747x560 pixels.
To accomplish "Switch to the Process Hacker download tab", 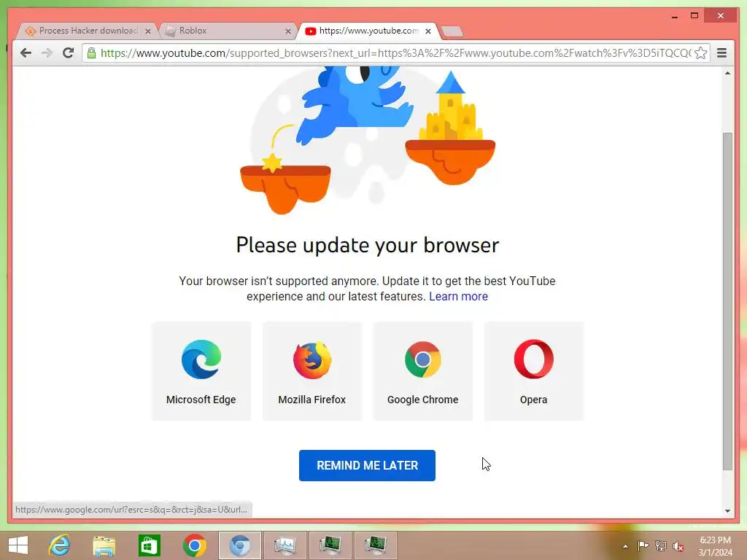I will tap(88, 31).
